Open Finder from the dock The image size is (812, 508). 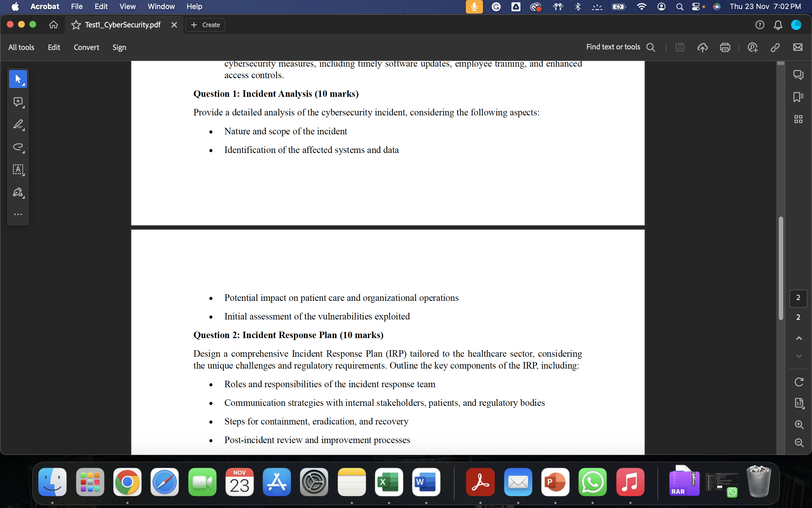click(52, 482)
